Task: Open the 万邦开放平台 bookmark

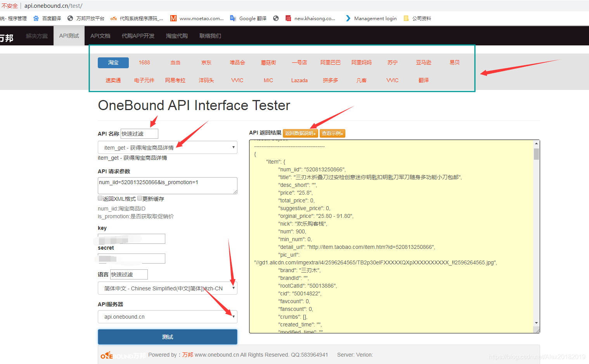Action: point(86,18)
